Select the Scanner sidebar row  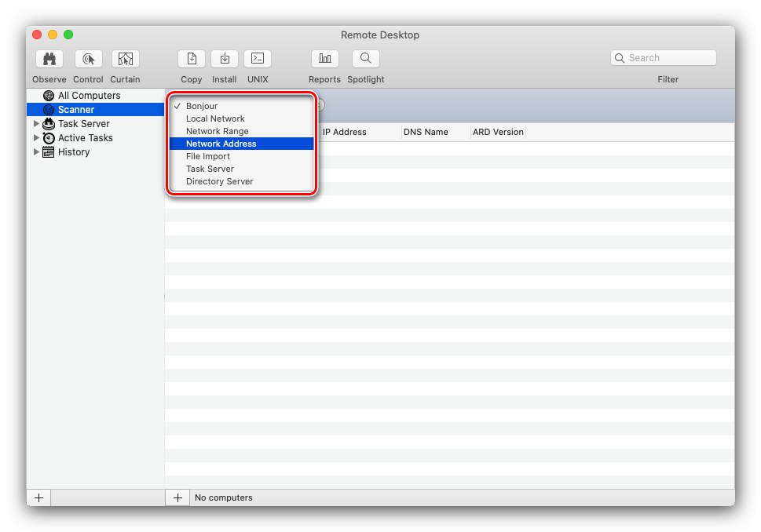pos(96,110)
